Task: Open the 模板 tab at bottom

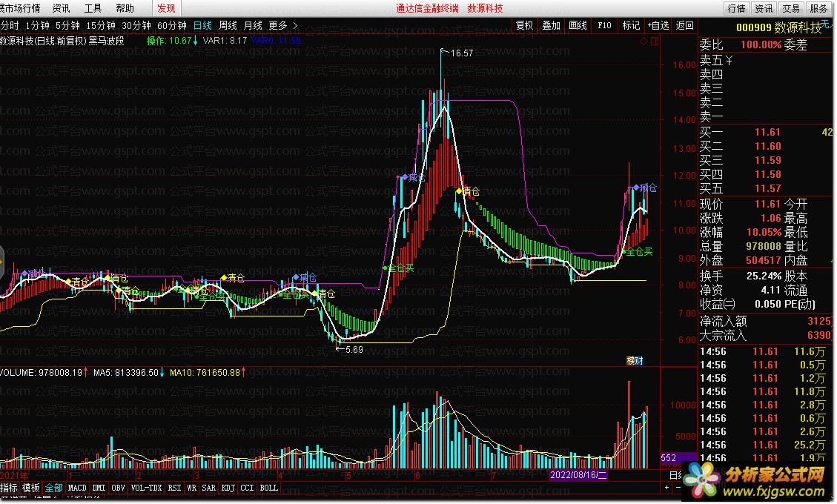Action: 31,488
